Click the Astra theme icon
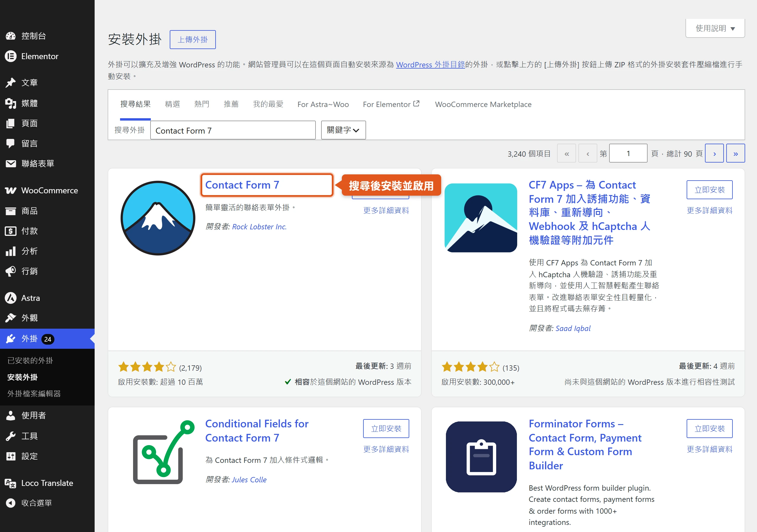 pos(11,298)
